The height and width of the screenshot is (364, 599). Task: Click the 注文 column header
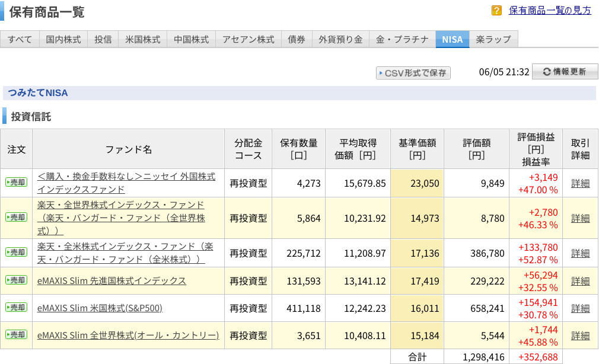(x=17, y=149)
